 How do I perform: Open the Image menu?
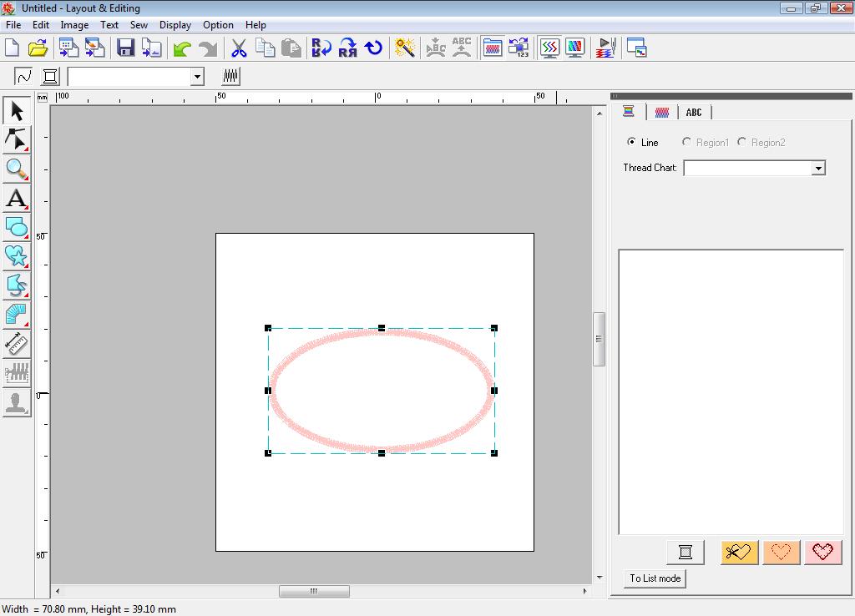[x=74, y=25]
